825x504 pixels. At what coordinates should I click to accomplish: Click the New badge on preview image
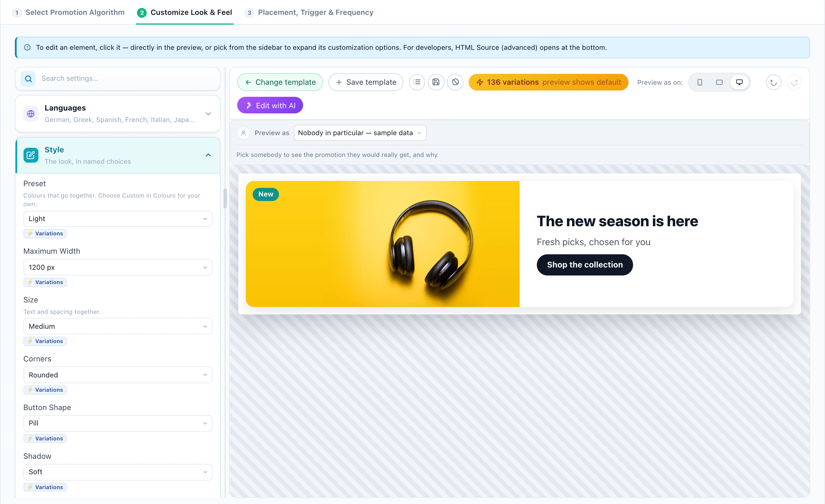click(266, 194)
